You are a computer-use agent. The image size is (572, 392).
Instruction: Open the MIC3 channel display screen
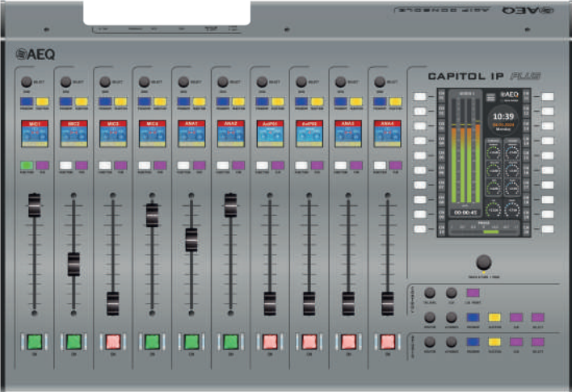113,133
